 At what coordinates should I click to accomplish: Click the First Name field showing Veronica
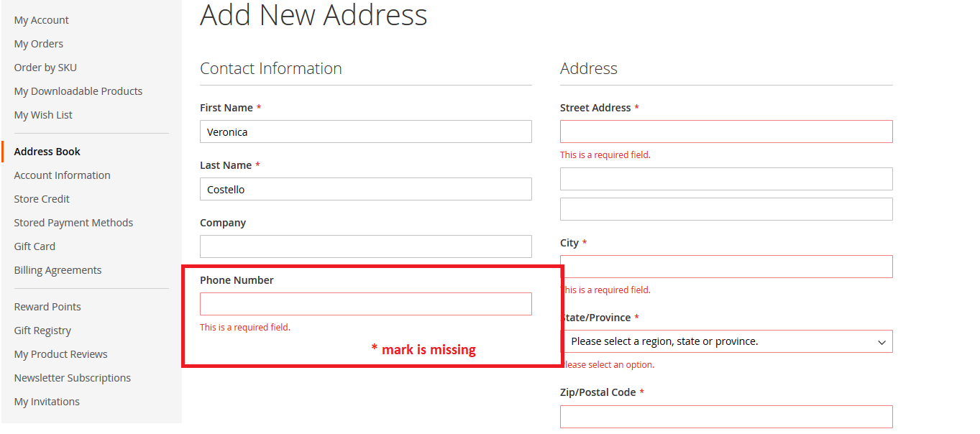tap(365, 131)
